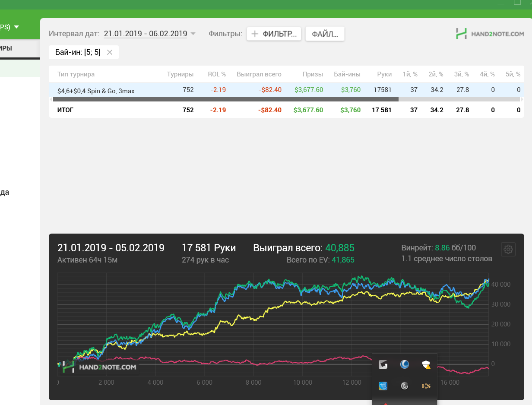Click the table horizontal scrollbar
Viewport: 532px width, 405px height.
click(x=226, y=99)
